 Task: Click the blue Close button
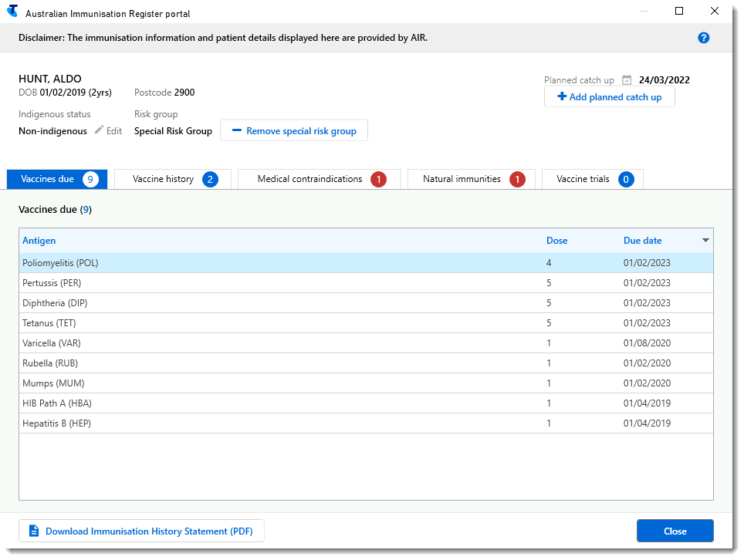tap(675, 531)
